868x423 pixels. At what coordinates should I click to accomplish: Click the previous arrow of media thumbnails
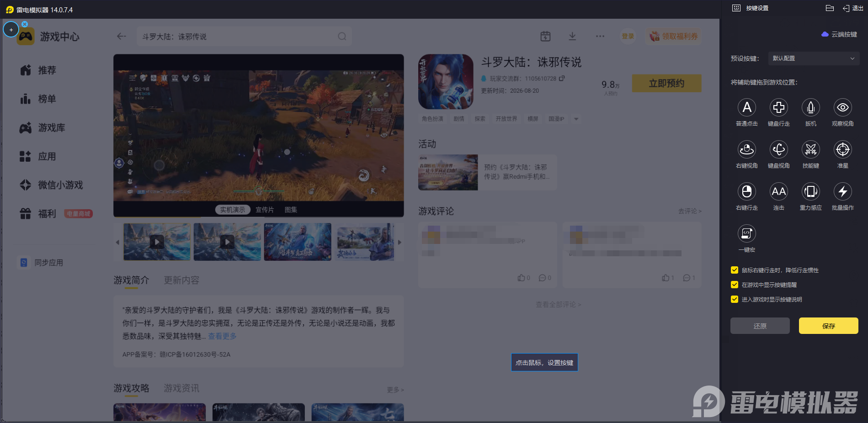tap(117, 242)
